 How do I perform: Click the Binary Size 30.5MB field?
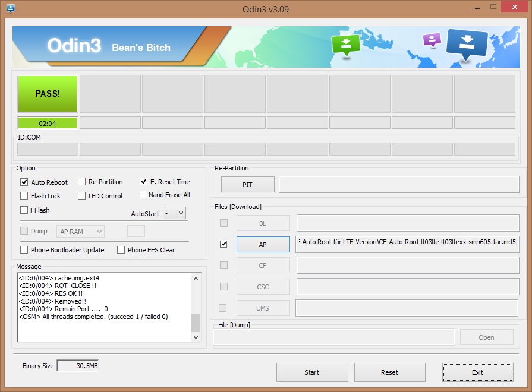78,366
